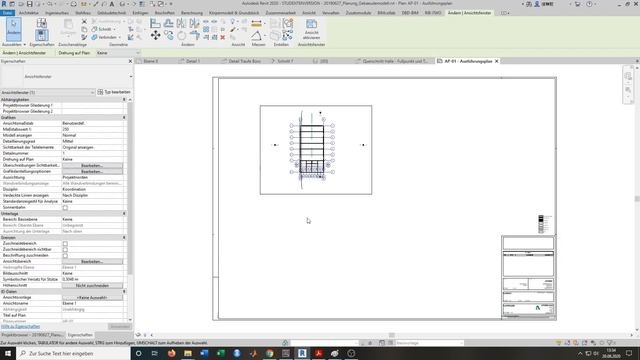Click the Save icon in quick access toolbar

29,4
